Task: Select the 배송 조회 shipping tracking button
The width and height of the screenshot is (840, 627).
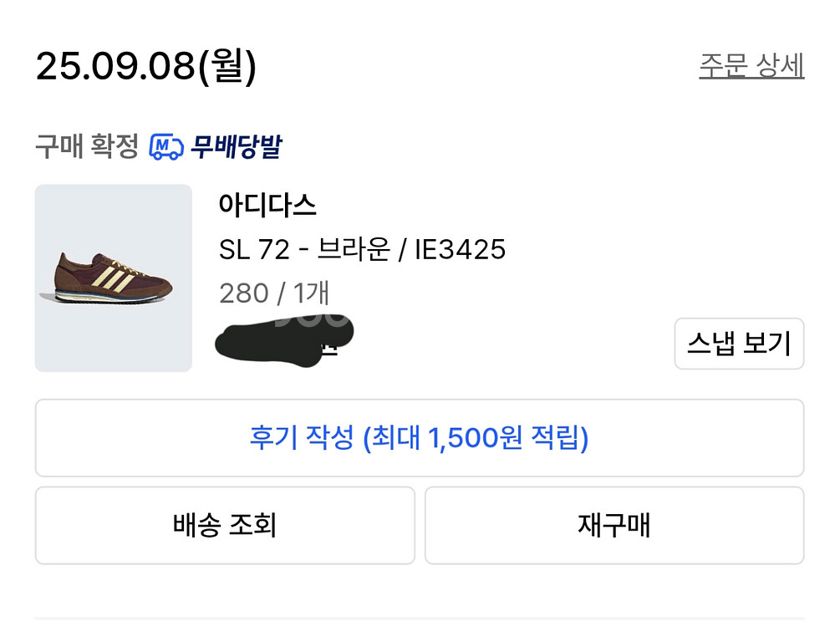Action: (224, 525)
